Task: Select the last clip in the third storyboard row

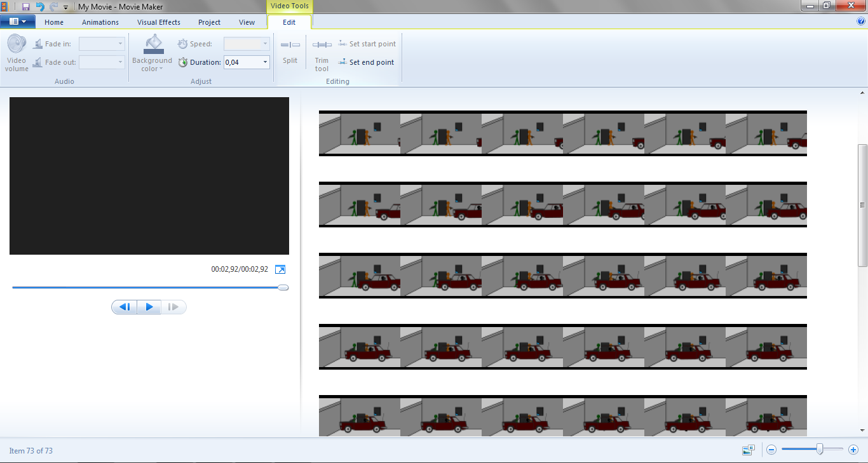Action: (766, 276)
